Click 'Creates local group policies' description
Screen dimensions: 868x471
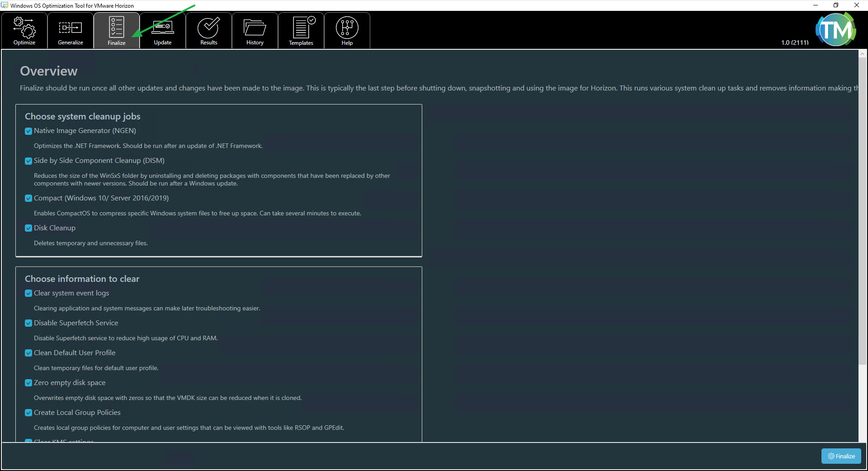189,428
